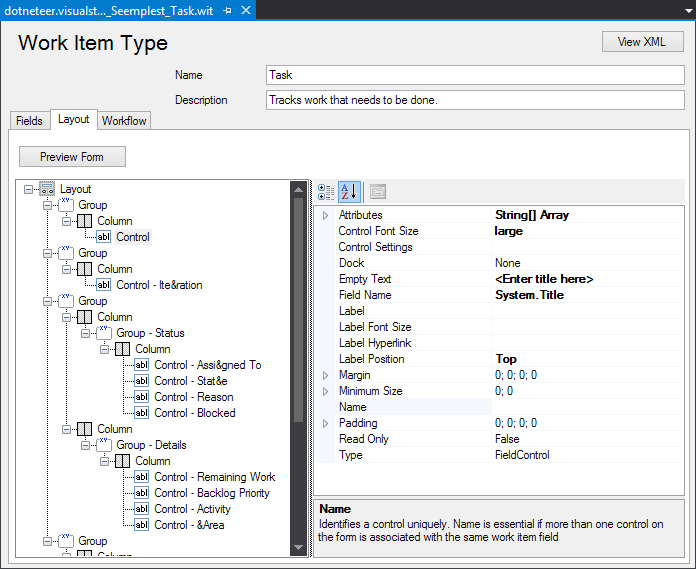Activate the dotneteer Seemplest_Task.wit document tab
Image resolution: width=696 pixels, height=569 pixels.
109,11
